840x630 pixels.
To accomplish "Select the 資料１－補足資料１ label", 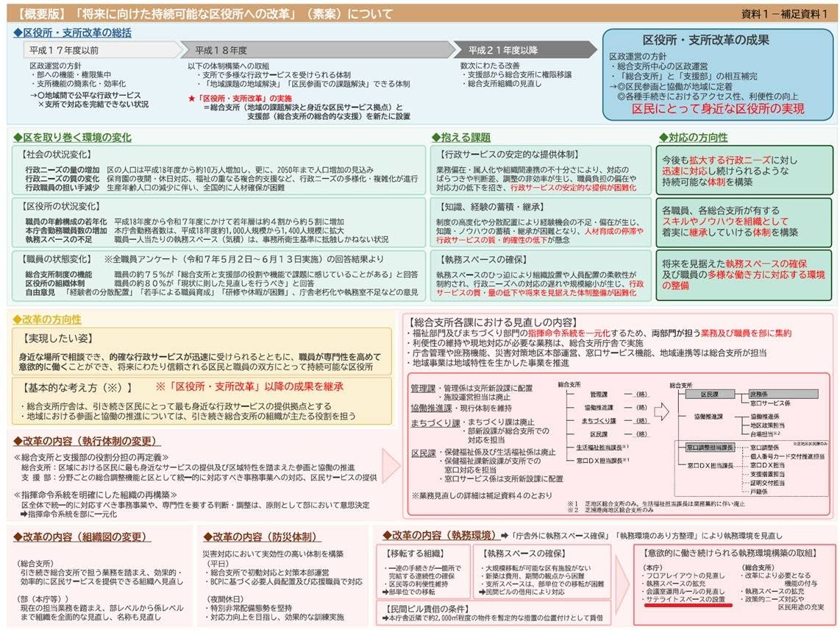I will point(786,14).
